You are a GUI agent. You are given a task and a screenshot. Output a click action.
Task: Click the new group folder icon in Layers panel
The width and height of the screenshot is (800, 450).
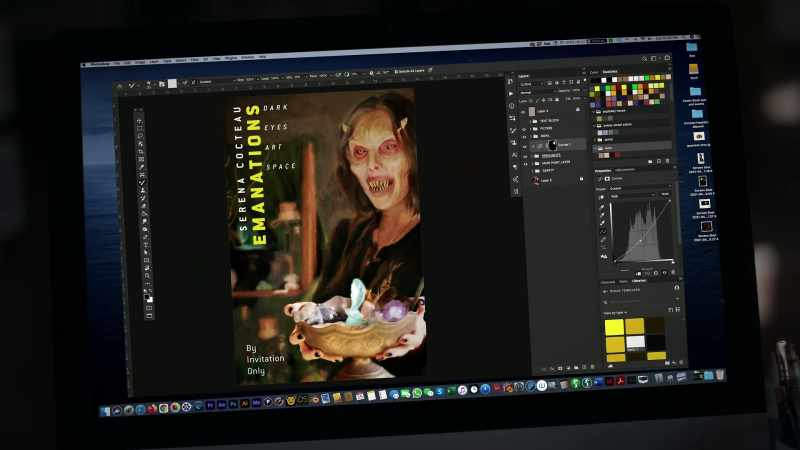576,367
